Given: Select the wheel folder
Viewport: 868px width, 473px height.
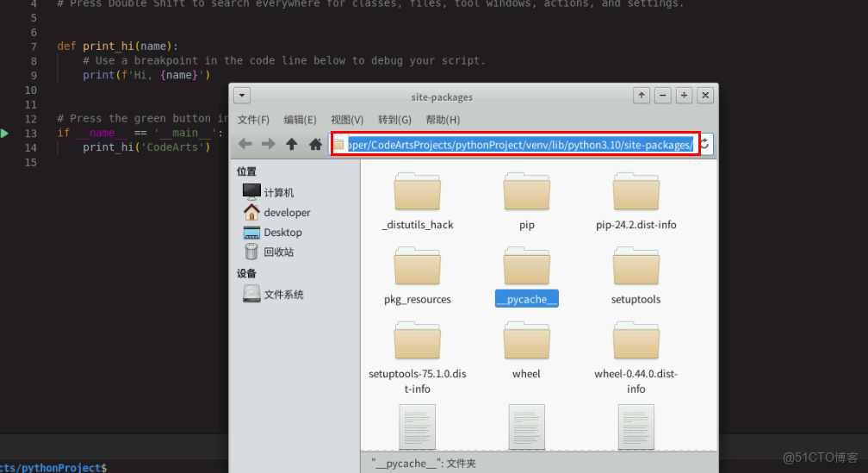Looking at the screenshot, I should coord(526,351).
